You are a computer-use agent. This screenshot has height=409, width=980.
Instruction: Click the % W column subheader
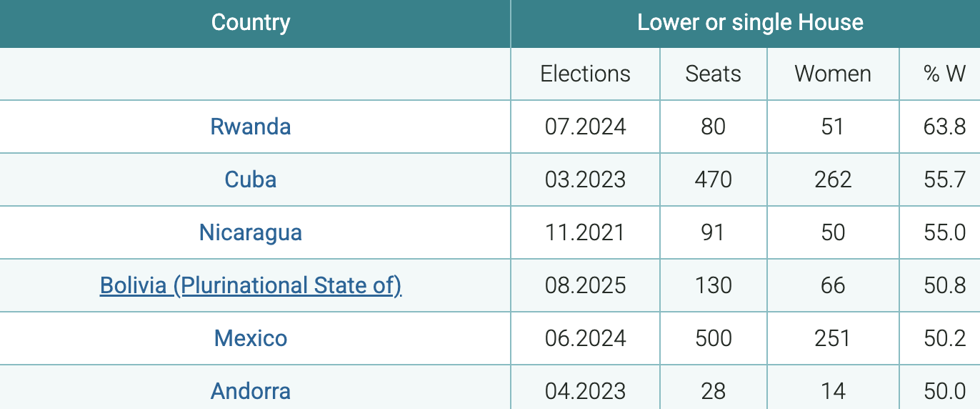click(x=944, y=74)
